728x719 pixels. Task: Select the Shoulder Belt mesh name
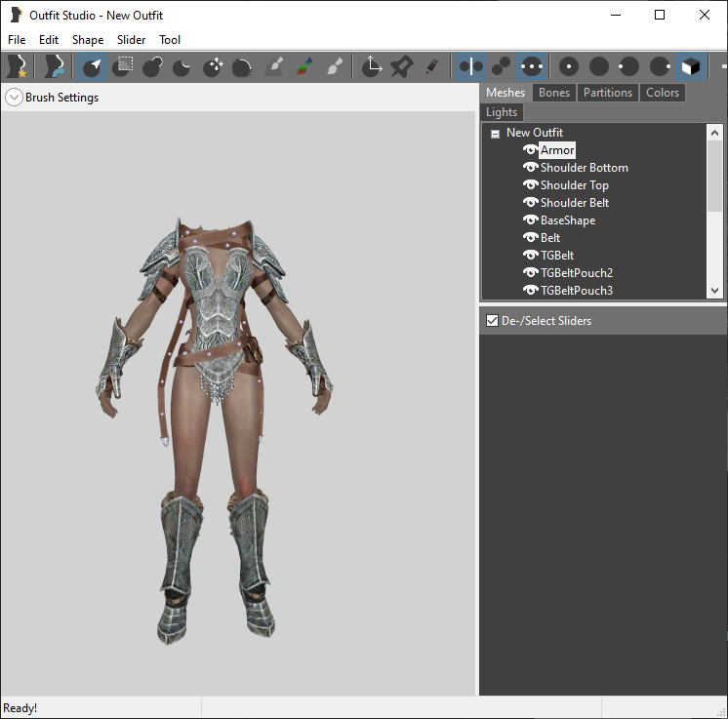pos(575,203)
